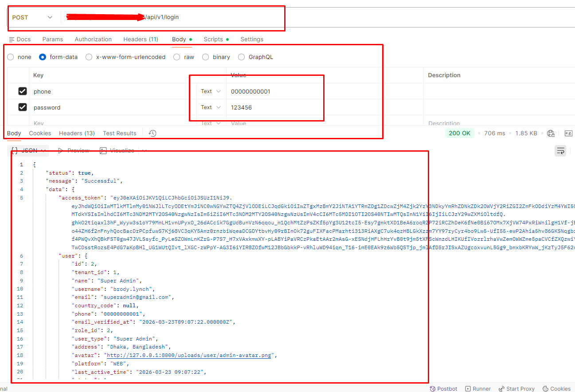
Task: Click the word wrap icon in response
Action: coord(560,150)
